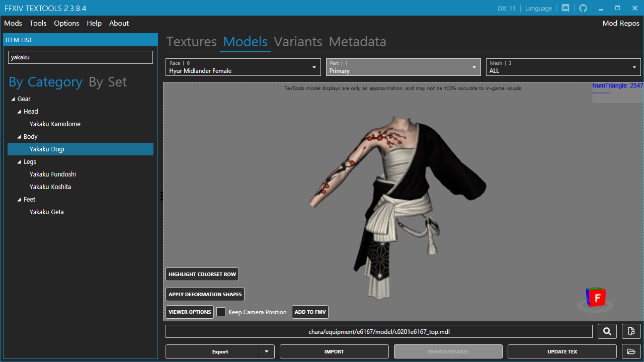The image size is (644, 362).
Task: Open the Export dropdown arrow
Action: coord(267,351)
